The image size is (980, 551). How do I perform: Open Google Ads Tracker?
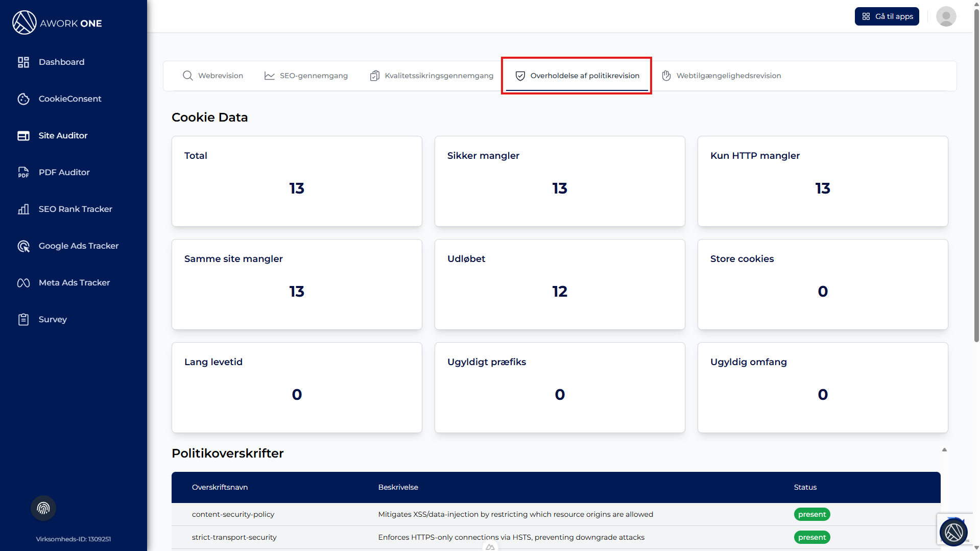tap(78, 246)
